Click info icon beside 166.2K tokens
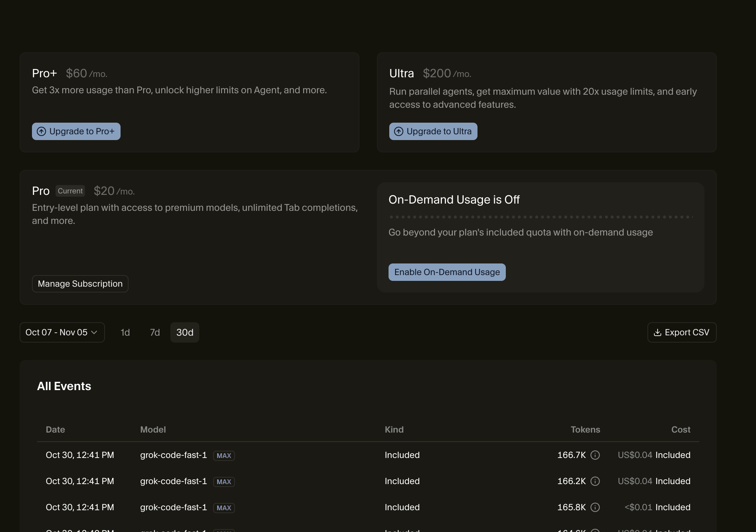Viewport: 756px width, 532px height. [595, 481]
